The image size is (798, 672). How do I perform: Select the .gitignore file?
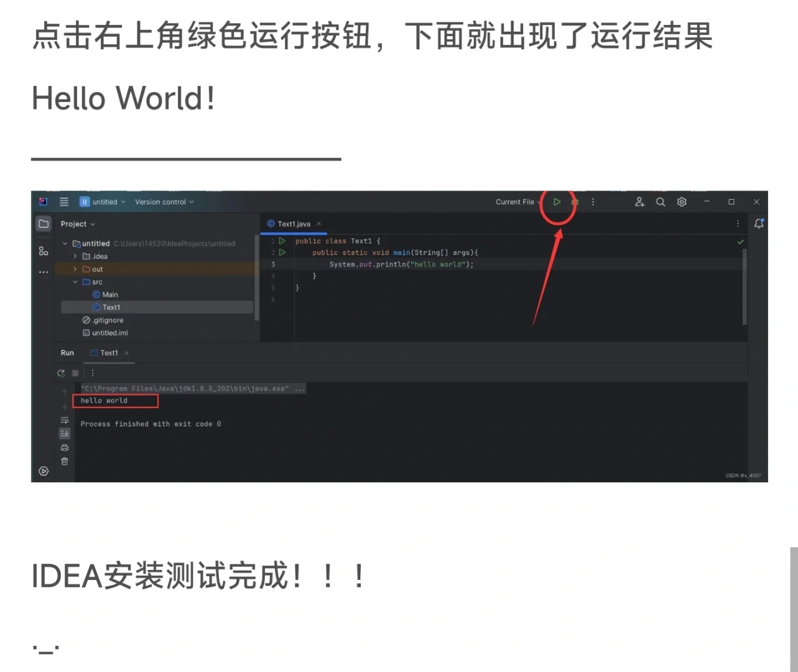pos(103,320)
